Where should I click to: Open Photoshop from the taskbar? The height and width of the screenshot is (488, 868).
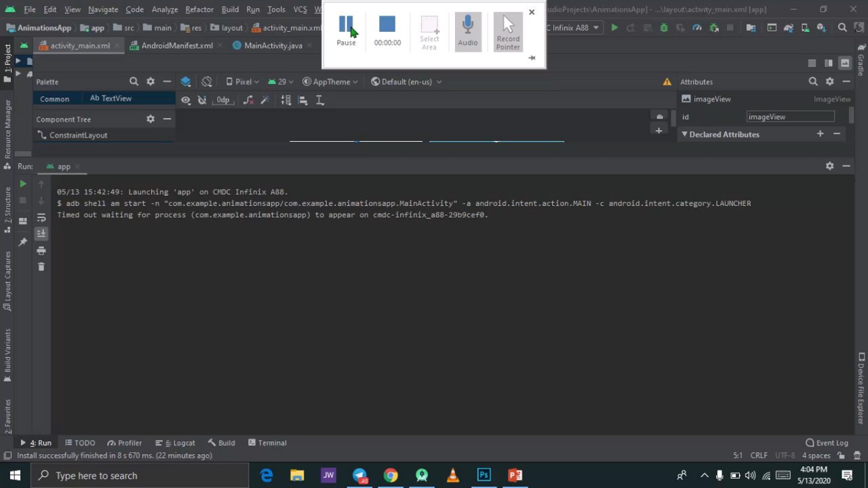[x=484, y=475]
